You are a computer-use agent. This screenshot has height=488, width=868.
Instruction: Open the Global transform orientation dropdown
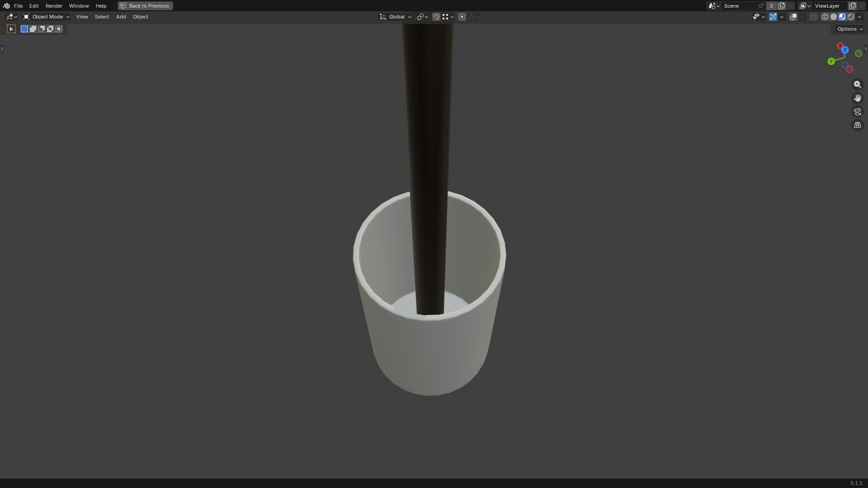point(396,17)
